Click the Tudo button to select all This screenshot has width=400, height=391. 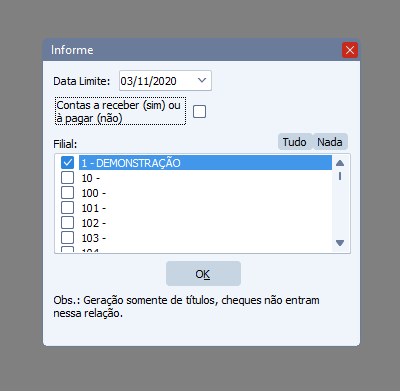(295, 142)
